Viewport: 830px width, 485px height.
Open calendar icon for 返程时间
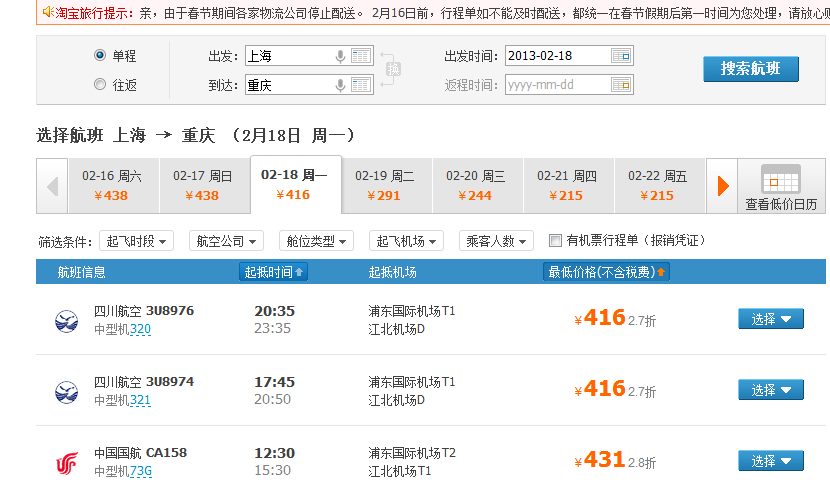point(621,85)
